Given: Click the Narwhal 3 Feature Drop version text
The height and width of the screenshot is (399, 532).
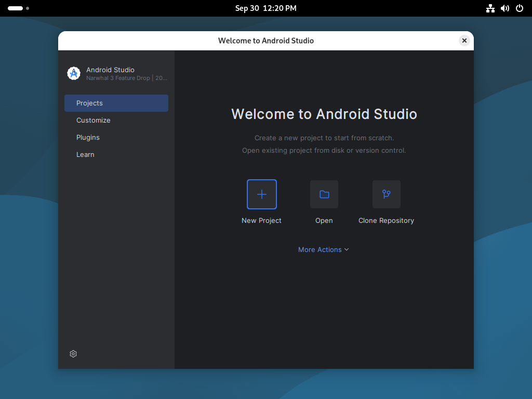Looking at the screenshot, I should pyautogui.click(x=126, y=78).
